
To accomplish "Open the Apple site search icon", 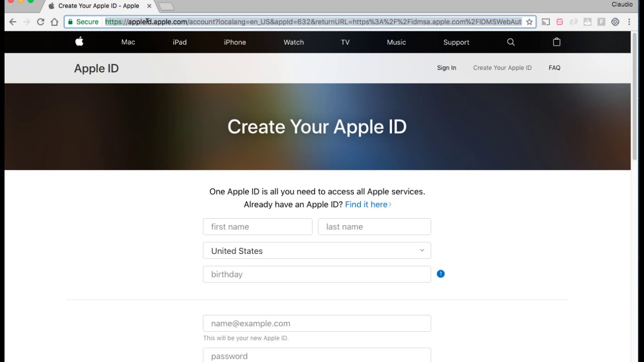I will coord(511,42).
